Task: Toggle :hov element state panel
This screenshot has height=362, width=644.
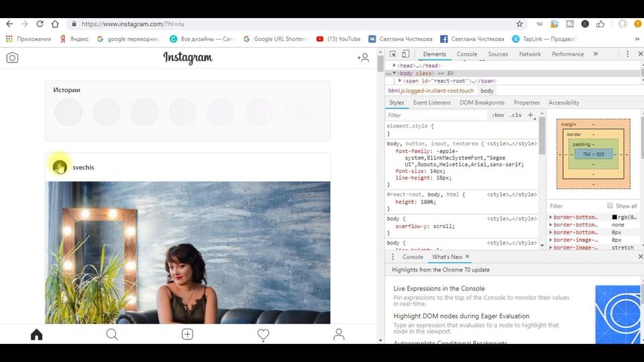Action: (498, 115)
